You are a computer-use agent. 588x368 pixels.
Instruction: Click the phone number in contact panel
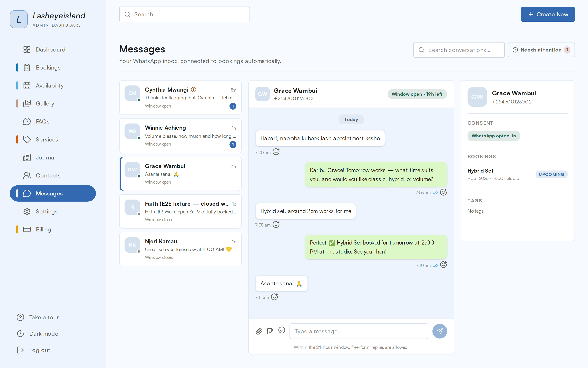(512, 102)
